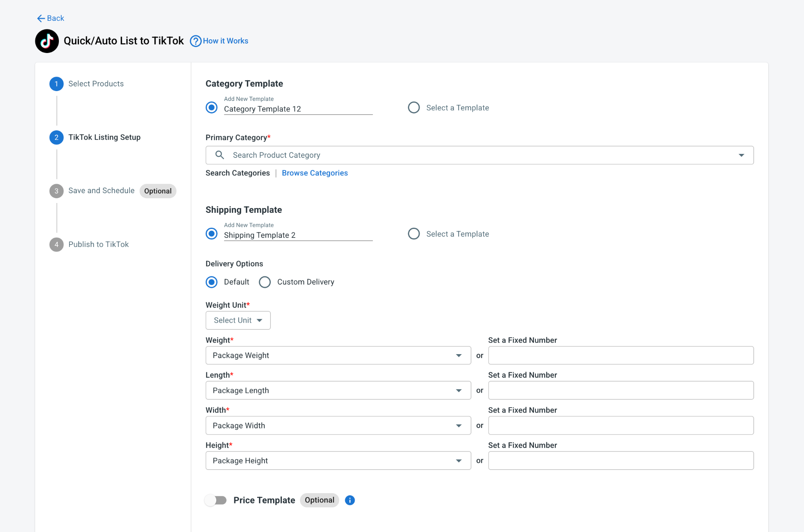Choose Select a Template under Shipping Template
This screenshot has height=532, width=804.
pos(414,234)
